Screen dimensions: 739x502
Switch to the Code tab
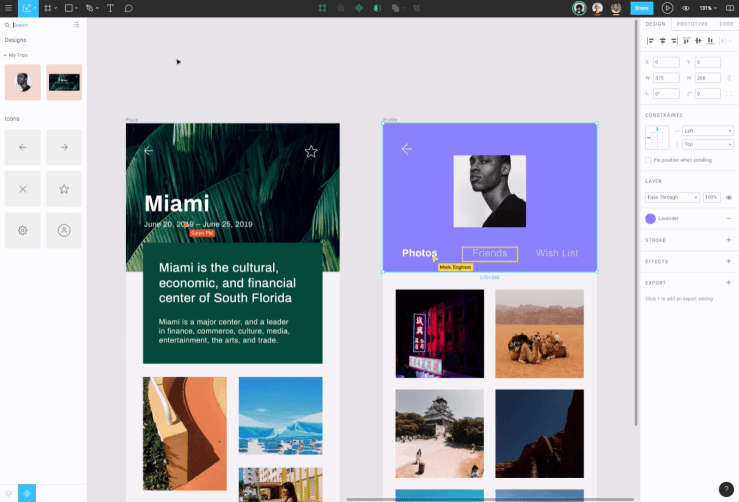(x=726, y=23)
